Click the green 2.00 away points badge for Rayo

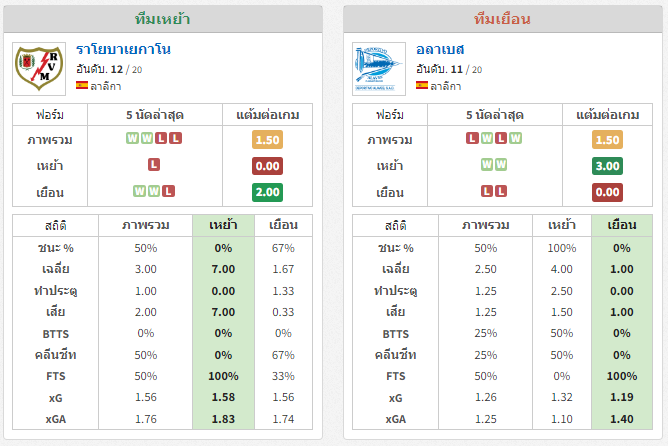tap(267, 193)
